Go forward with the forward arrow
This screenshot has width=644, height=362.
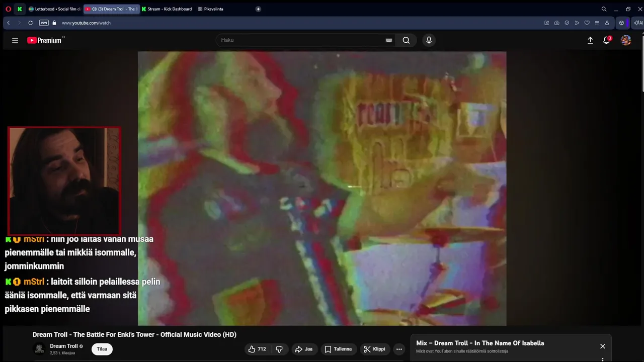19,23
